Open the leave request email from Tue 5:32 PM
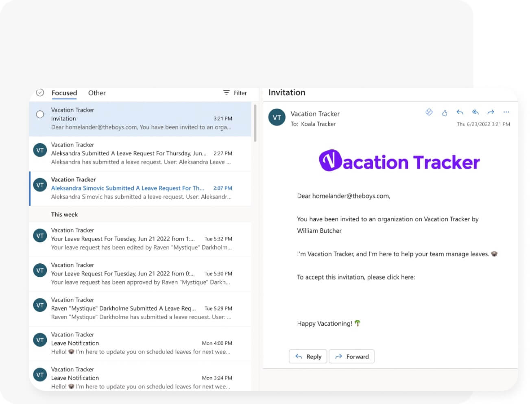The height and width of the screenshot is (407, 532). pyautogui.click(x=140, y=239)
